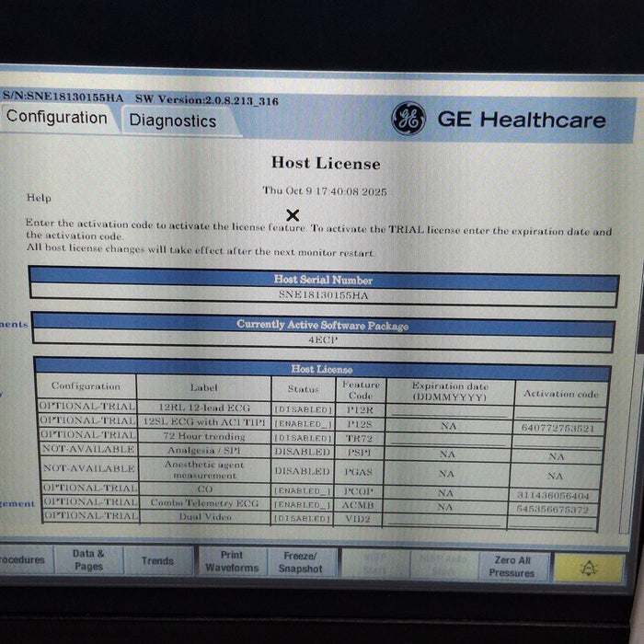Click SW Version text in header
The height and width of the screenshot is (644, 644).
point(207,99)
